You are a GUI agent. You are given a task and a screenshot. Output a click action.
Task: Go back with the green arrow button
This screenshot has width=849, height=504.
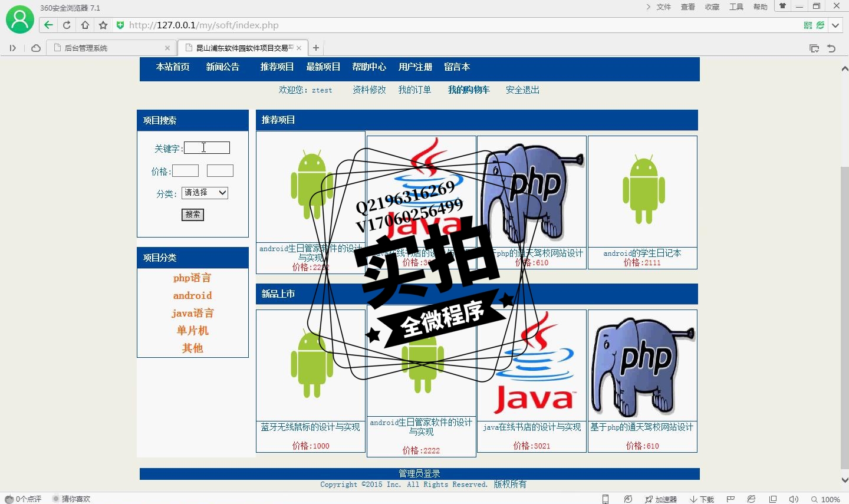click(x=48, y=25)
